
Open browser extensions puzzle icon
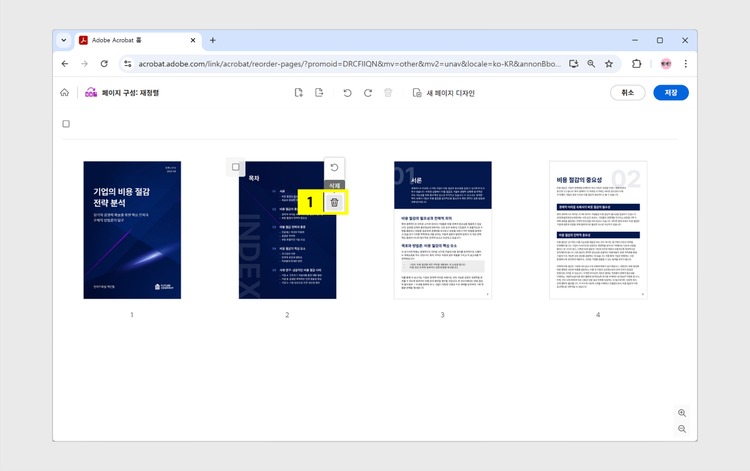point(636,64)
